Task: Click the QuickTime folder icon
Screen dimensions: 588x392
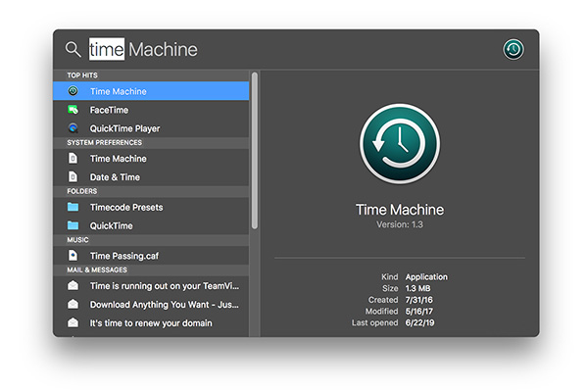Action: pyautogui.click(x=73, y=225)
